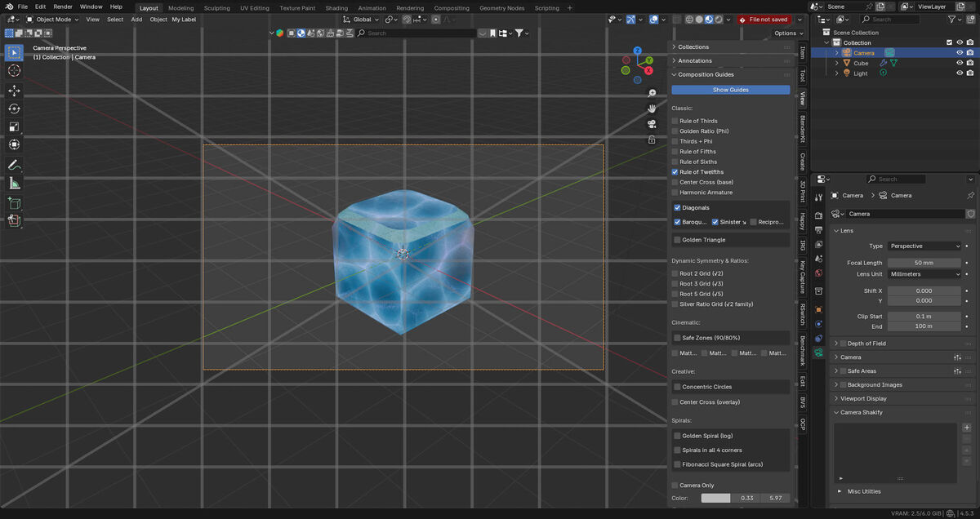
Task: Select the Annotate tool
Action: coord(14,165)
